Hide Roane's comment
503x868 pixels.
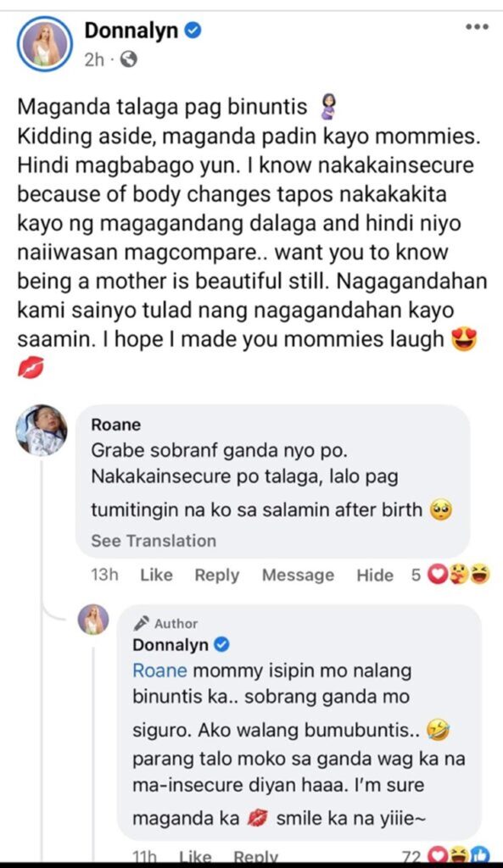pos(374,576)
